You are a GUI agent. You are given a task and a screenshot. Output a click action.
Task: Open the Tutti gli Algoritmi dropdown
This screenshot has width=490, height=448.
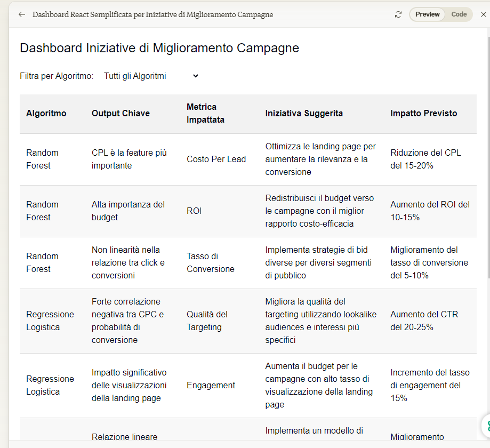pos(151,76)
